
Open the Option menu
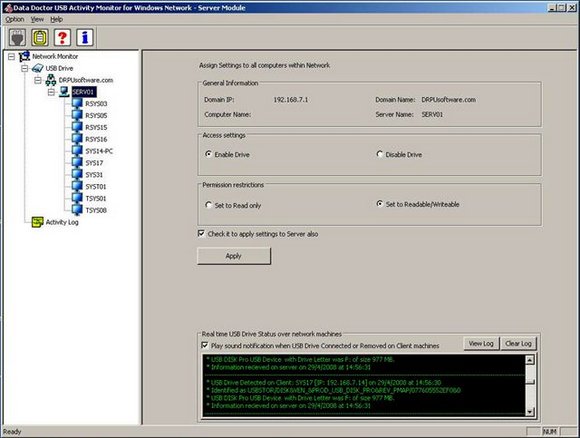tap(14, 19)
